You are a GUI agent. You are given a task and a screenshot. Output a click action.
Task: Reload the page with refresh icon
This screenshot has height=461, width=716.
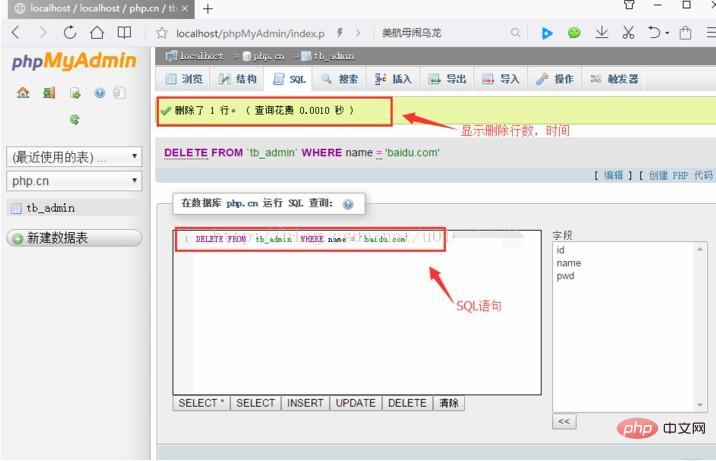point(70,32)
